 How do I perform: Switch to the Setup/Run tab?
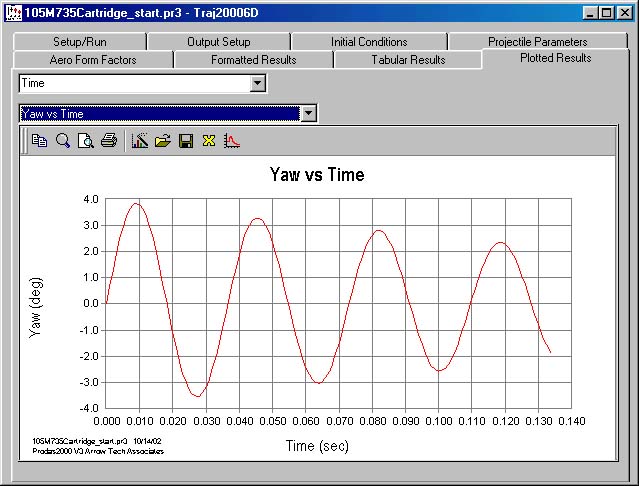[80, 42]
